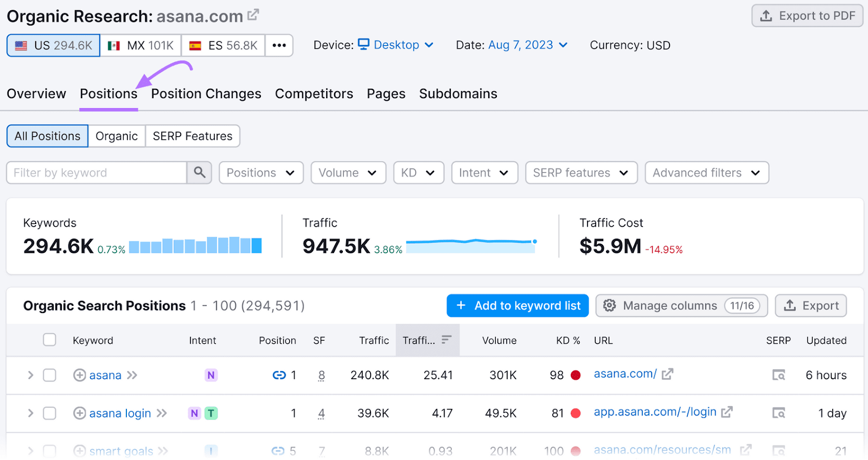View SERP snapshot icon for asana row
The height and width of the screenshot is (460, 868).
pos(778,375)
